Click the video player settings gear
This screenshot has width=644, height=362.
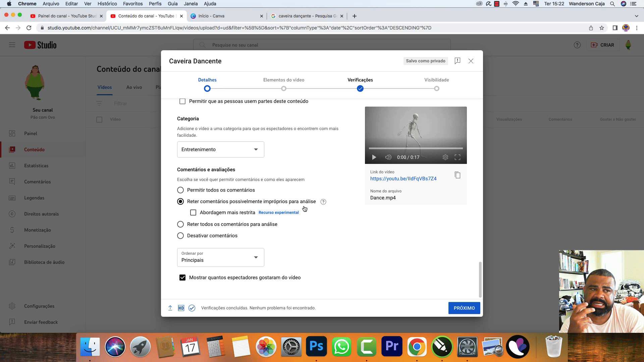(x=445, y=157)
